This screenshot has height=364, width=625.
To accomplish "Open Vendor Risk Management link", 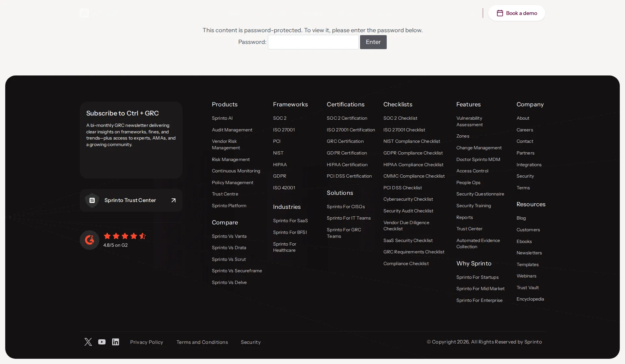I will (226, 144).
